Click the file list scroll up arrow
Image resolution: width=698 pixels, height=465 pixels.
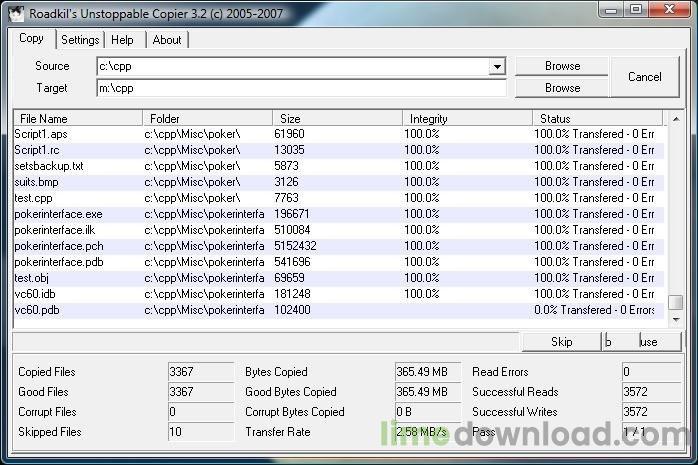point(676,119)
